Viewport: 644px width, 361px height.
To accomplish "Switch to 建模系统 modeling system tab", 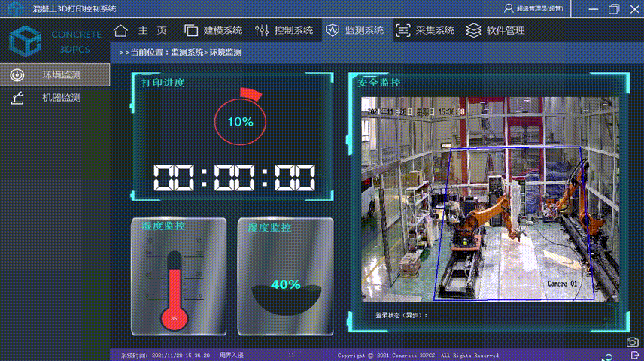I will point(214,31).
